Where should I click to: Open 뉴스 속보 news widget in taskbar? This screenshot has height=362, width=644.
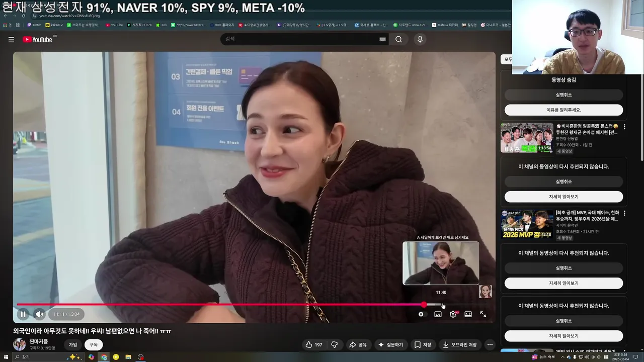coord(543,357)
